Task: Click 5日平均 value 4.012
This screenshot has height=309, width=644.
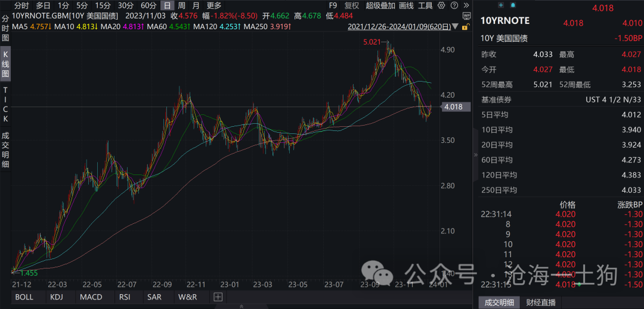Action: point(632,115)
